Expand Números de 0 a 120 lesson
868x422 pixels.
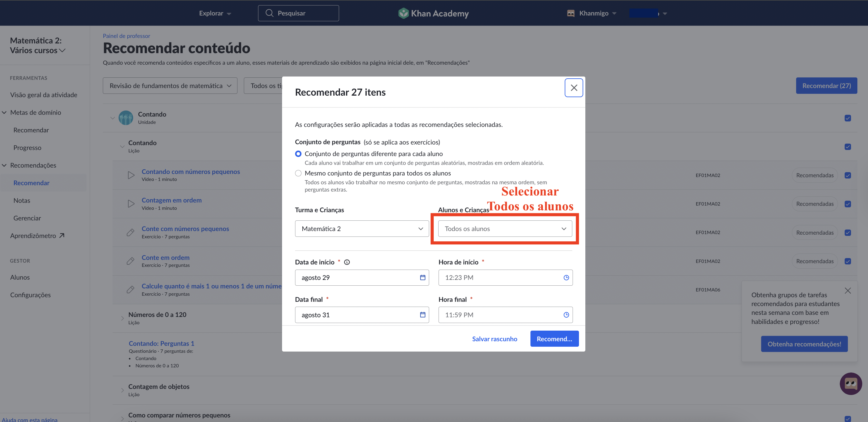[122, 318]
